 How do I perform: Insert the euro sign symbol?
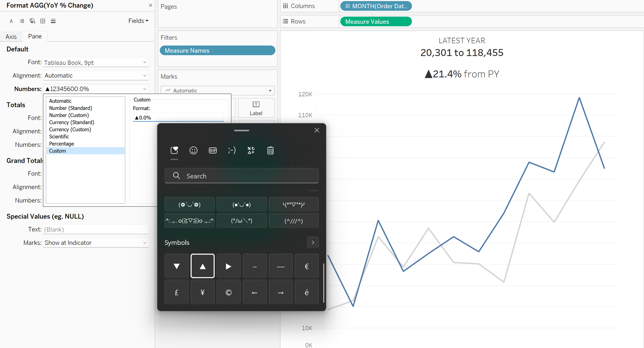point(307,266)
